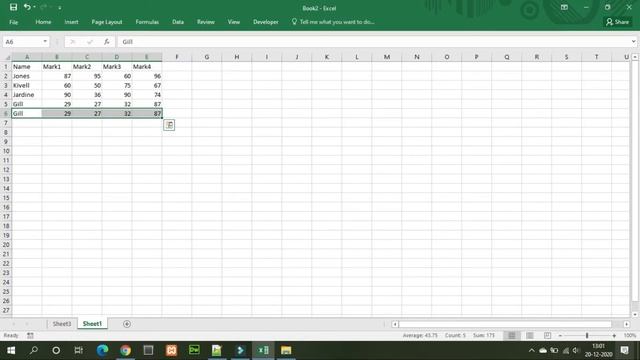Screen dimensions: 640x360
Task: Switch to Page Break Preview
Action: click(547, 336)
